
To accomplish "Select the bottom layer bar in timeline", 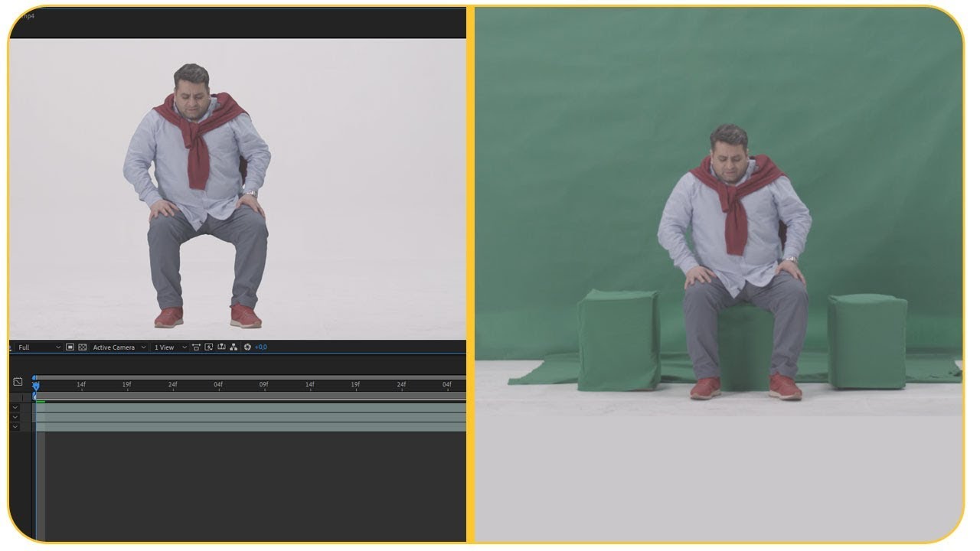I will coord(250,426).
